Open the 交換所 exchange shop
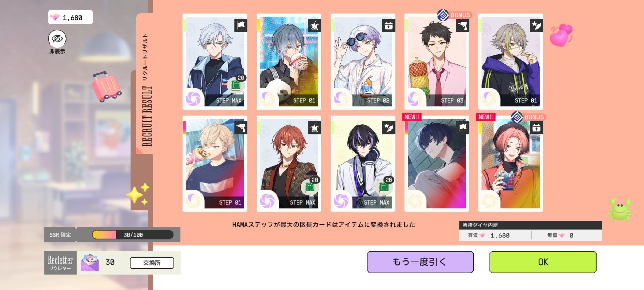 [152, 263]
